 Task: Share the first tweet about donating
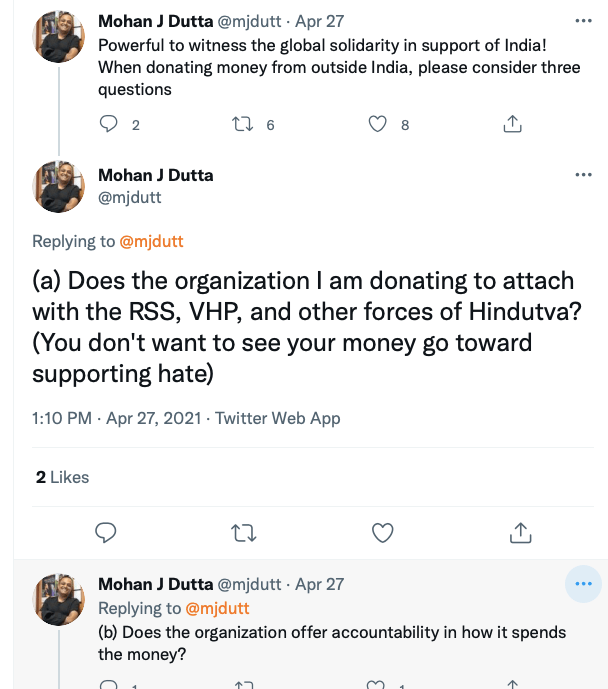[512, 124]
